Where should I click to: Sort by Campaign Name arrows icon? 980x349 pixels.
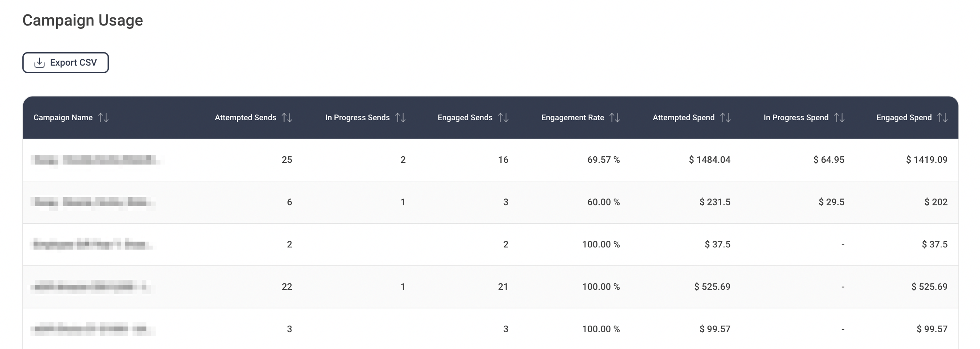[103, 118]
